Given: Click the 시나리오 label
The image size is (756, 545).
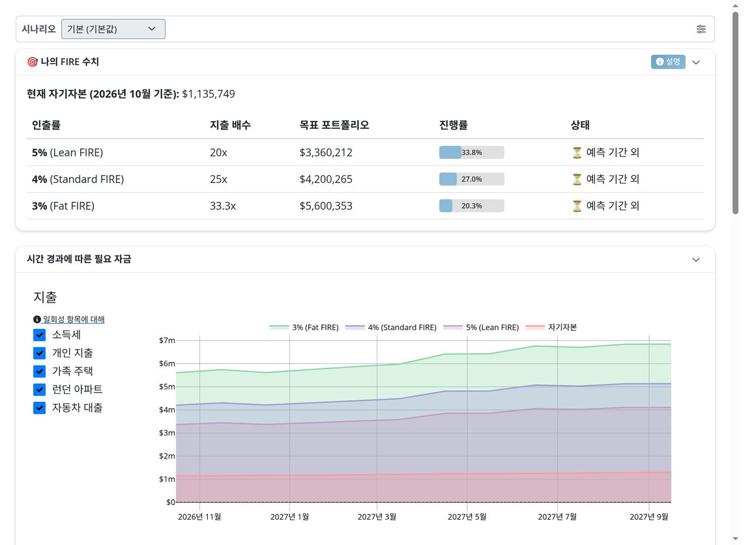Looking at the screenshot, I should tap(38, 29).
